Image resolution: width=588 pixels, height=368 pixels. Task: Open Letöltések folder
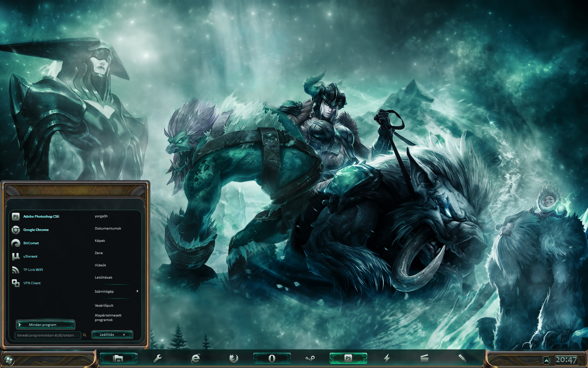[x=104, y=278]
